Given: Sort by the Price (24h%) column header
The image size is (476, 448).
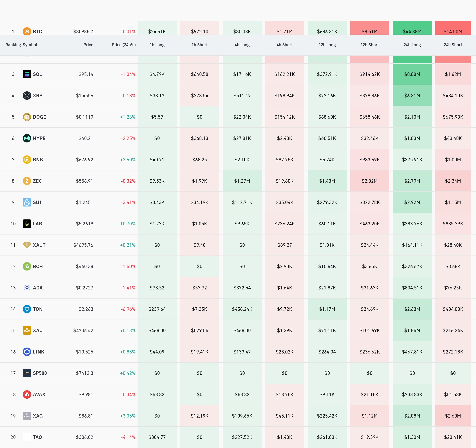Looking at the screenshot, I should click(124, 45).
